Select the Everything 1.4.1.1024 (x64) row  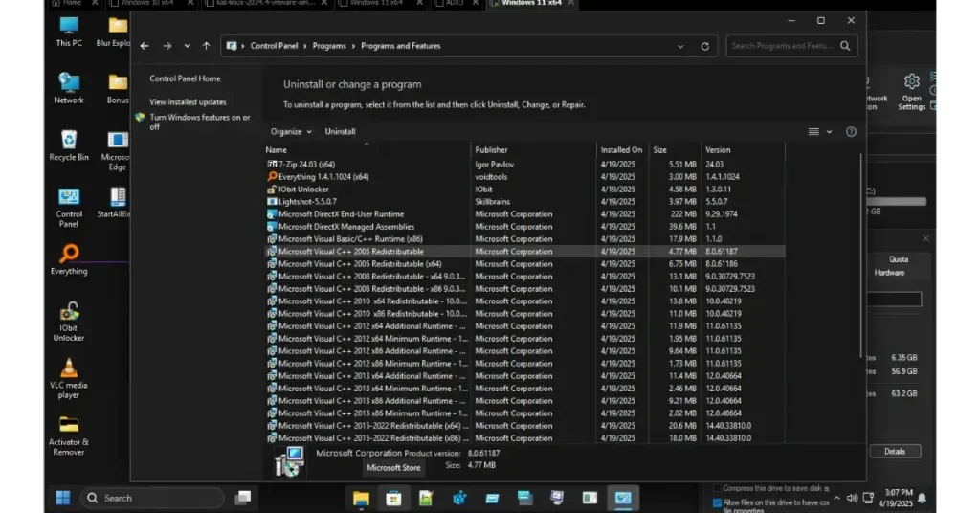(525, 177)
